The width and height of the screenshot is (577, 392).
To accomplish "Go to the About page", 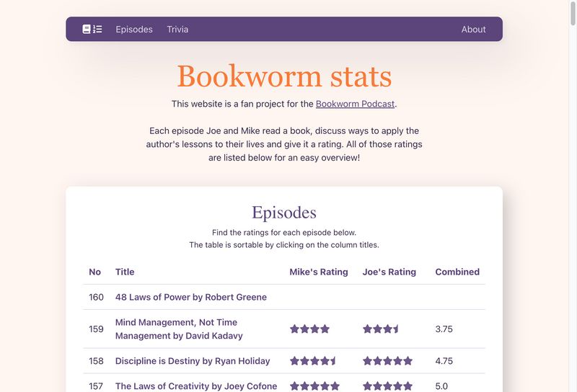I will tap(473, 30).
